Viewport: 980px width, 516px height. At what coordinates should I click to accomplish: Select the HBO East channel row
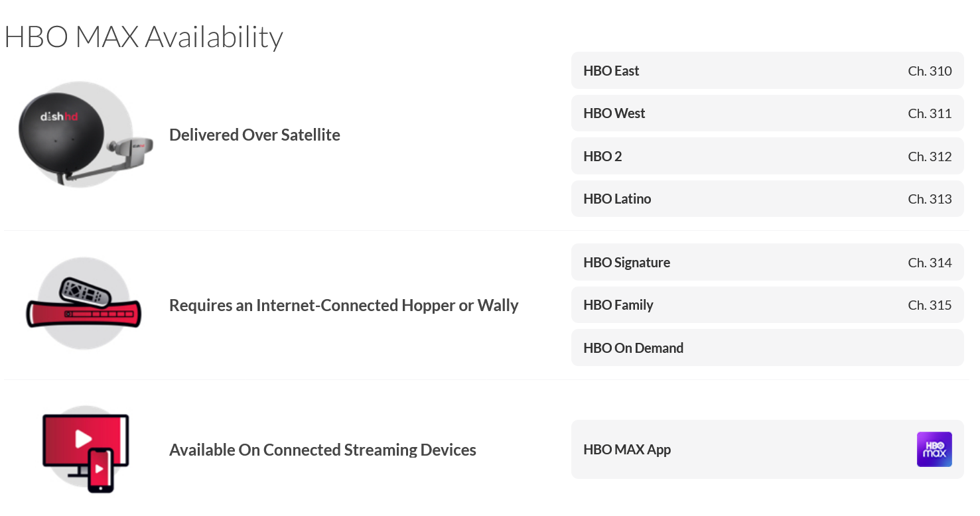(767, 71)
